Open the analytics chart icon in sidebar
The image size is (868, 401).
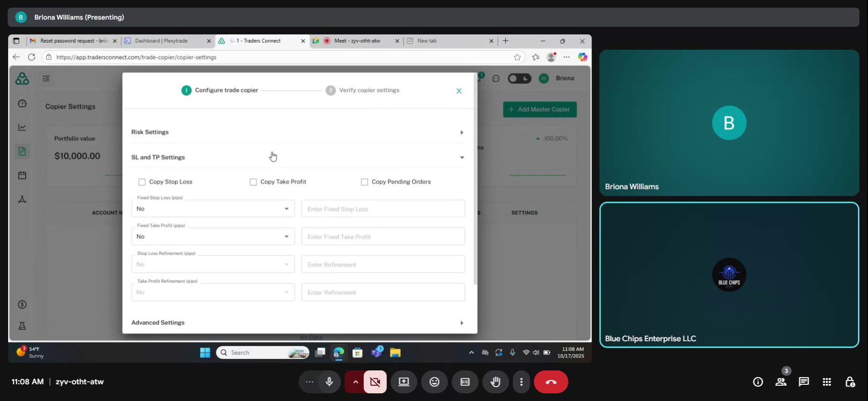pos(22,127)
